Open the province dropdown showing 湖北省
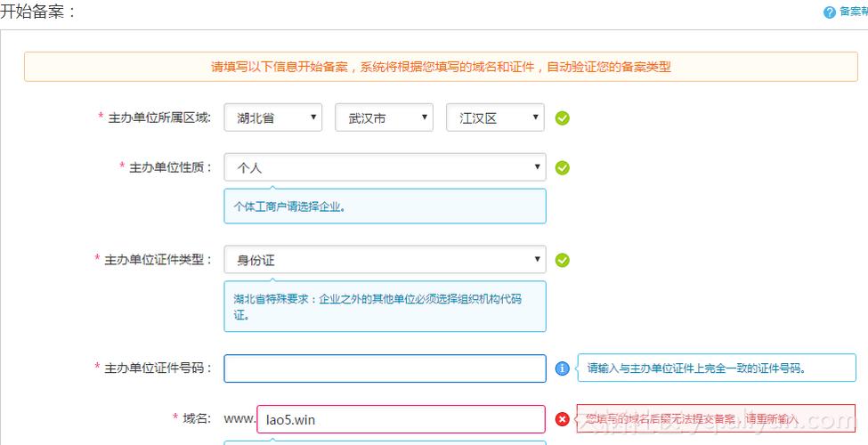Screen dimensions: 868x445 pos(273,117)
